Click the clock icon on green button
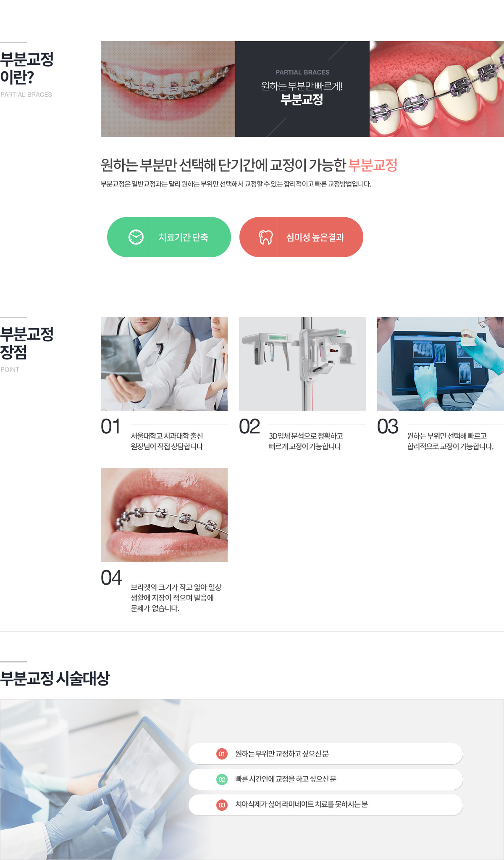Viewport: 504px width, 860px height. tap(136, 237)
